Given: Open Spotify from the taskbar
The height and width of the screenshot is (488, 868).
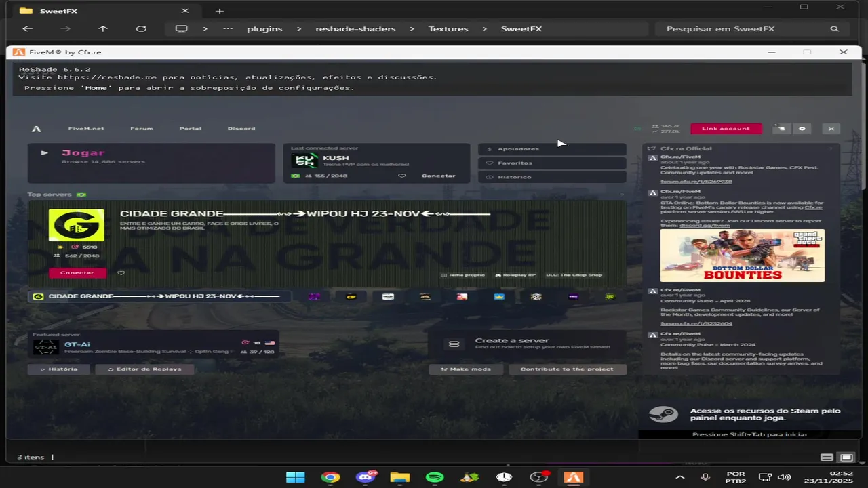Looking at the screenshot, I should click(435, 477).
